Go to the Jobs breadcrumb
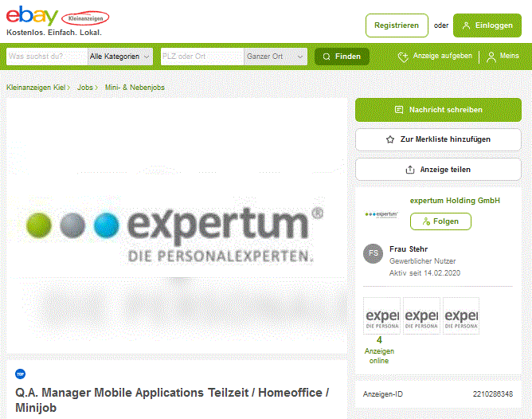 pyautogui.click(x=85, y=88)
